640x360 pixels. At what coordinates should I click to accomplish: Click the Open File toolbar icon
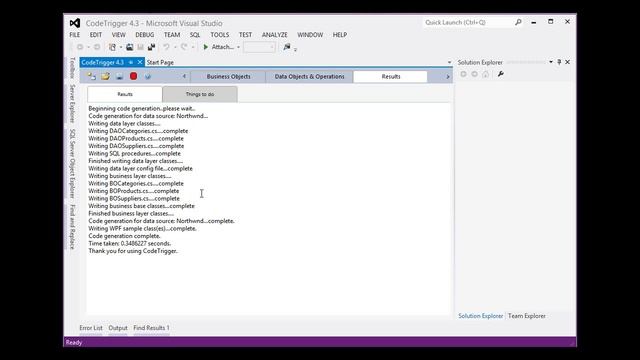coord(129,47)
